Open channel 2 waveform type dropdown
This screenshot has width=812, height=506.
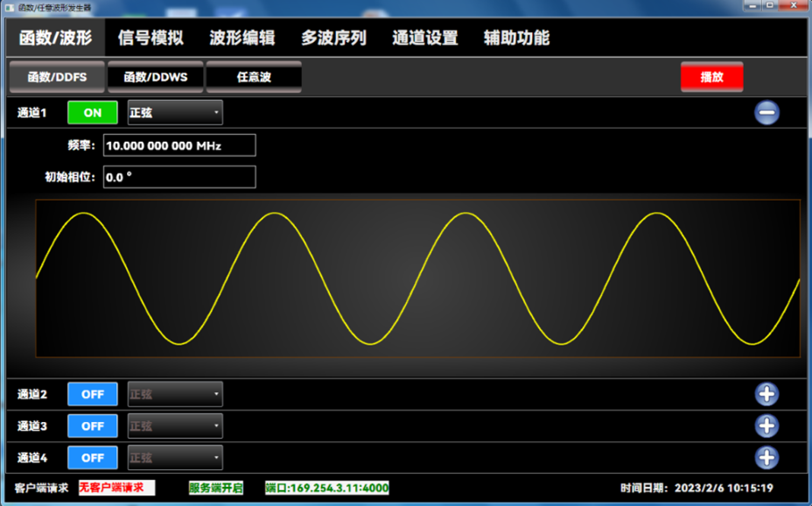coord(175,394)
